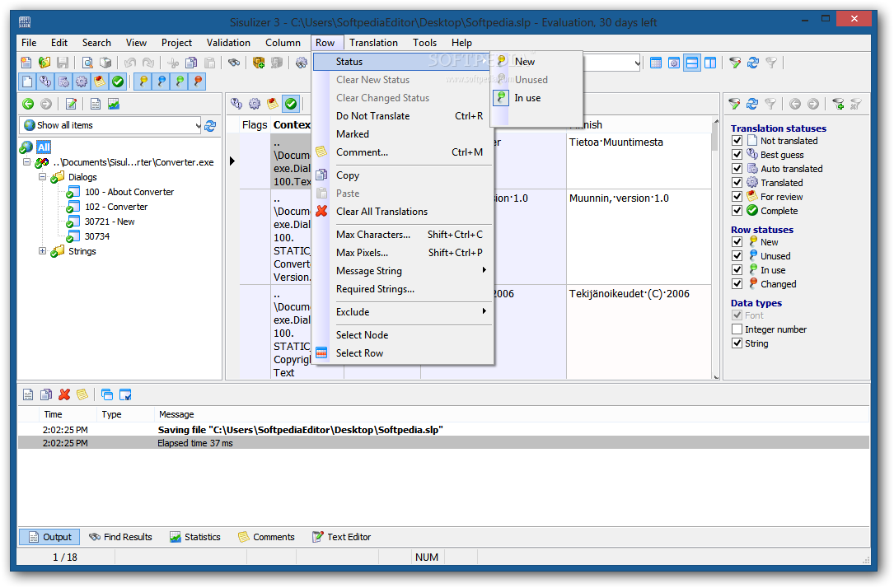Click the Message column header in output
The image size is (894, 588).
[x=176, y=414]
